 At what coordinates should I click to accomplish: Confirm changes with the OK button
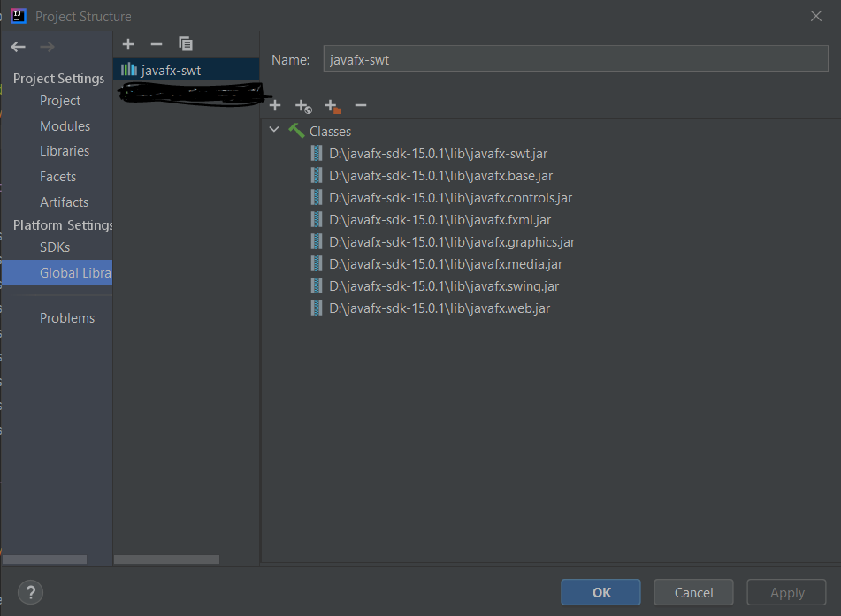600,592
